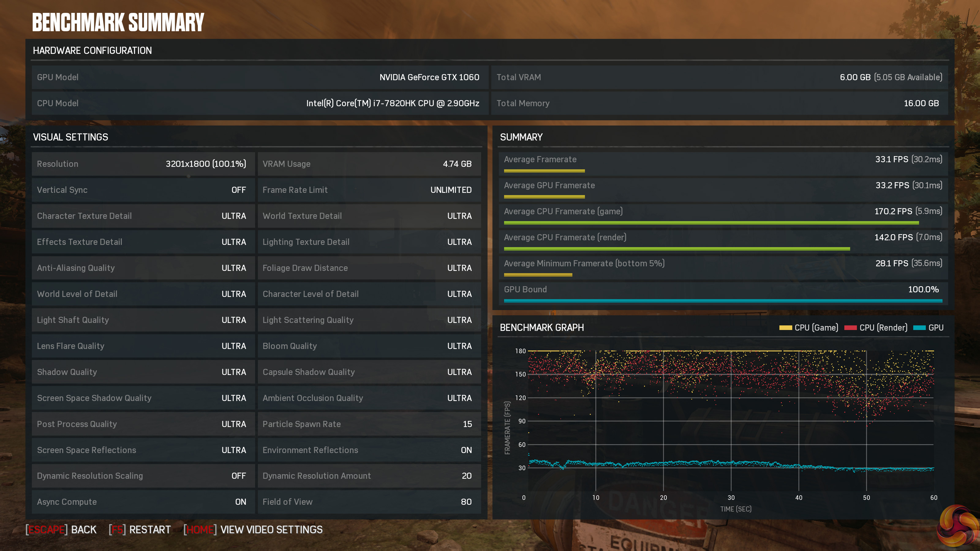Toggle the Environment Reflections ON value
This screenshot has width=980, height=551.
click(x=466, y=450)
